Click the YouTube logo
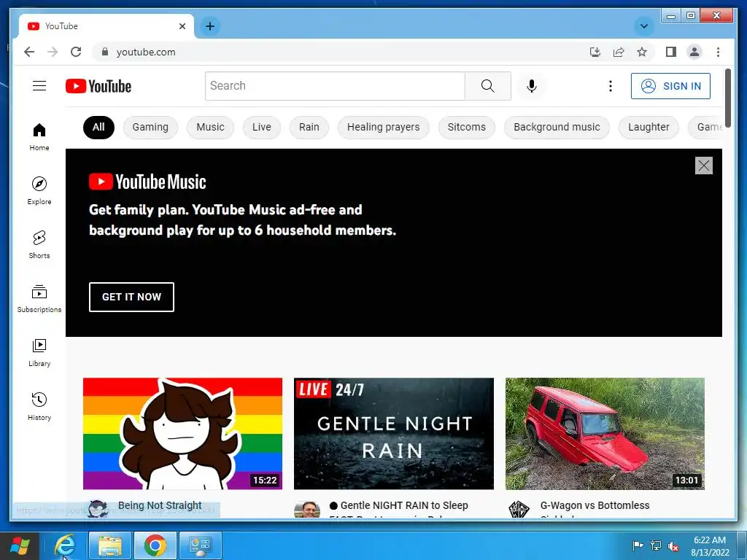Screen dimensions: 747x560 click(x=98, y=86)
